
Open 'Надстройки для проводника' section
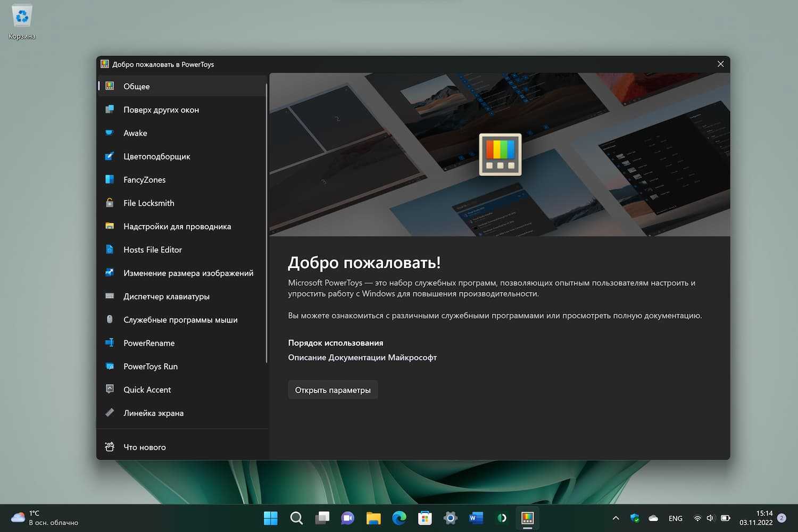[177, 226]
